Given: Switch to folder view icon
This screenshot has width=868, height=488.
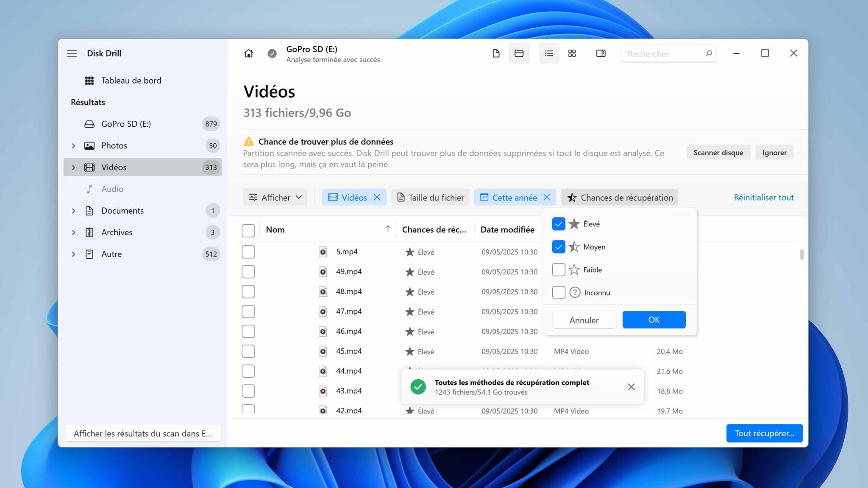Looking at the screenshot, I should click(x=519, y=53).
